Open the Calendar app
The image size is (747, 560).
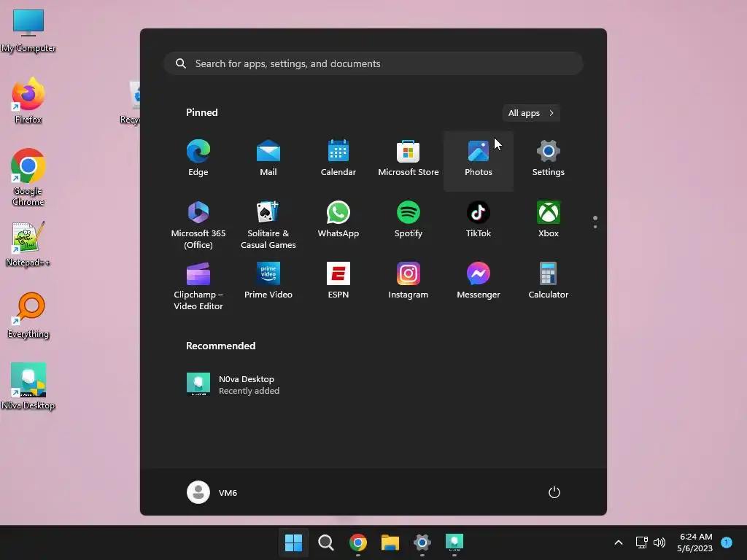point(338,159)
